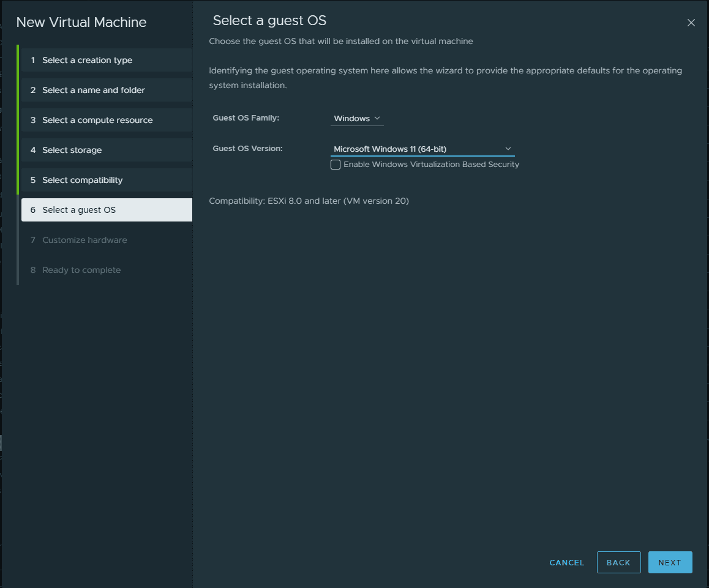The image size is (709, 588).
Task: Click the Compatibility ESXi 8.0 text
Action: pos(309,201)
